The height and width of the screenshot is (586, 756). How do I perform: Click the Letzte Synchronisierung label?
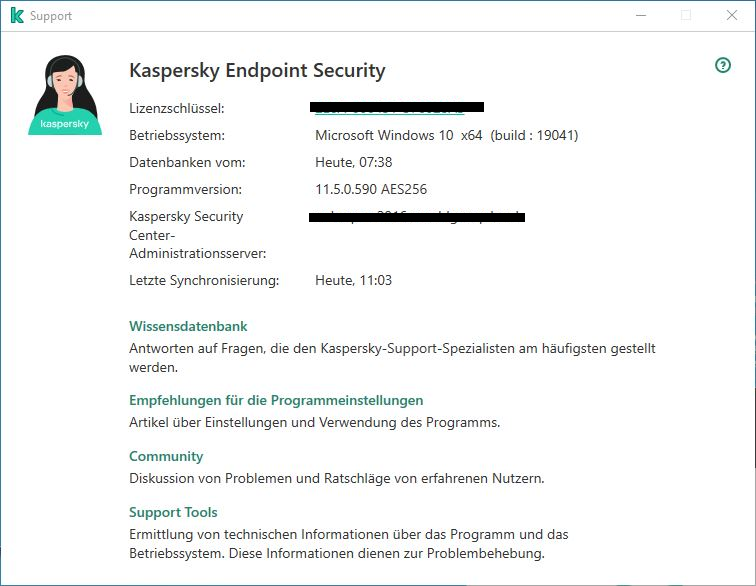(204, 280)
